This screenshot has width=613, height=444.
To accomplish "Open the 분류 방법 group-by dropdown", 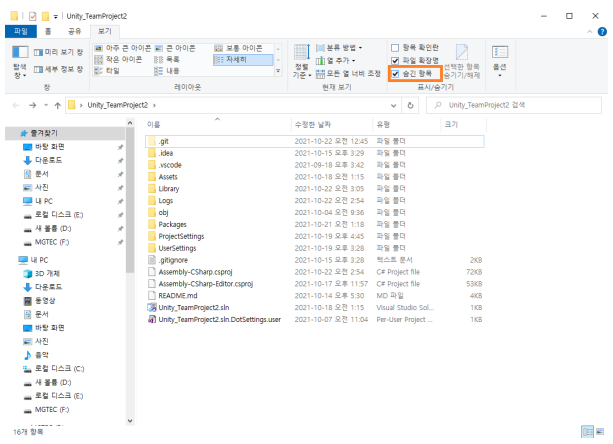I will point(339,48).
